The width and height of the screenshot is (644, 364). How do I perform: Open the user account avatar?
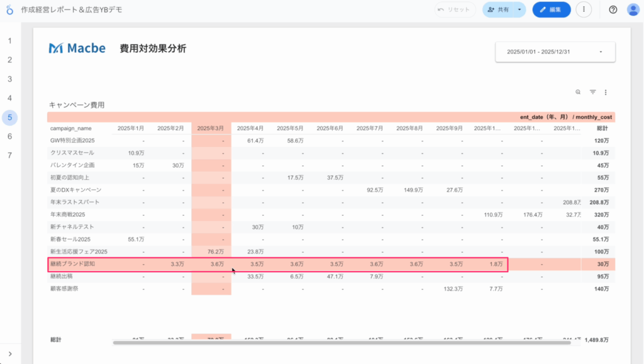click(633, 9)
